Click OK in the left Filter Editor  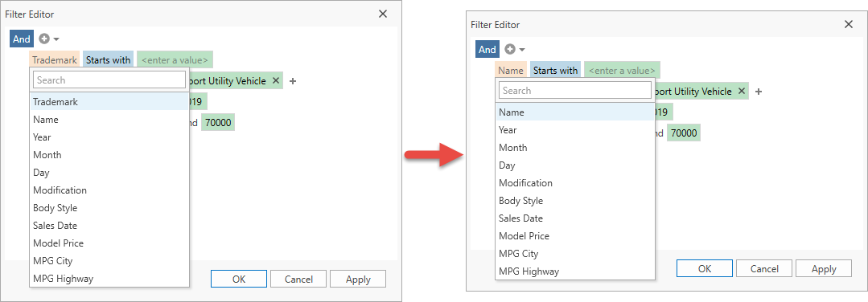click(239, 280)
